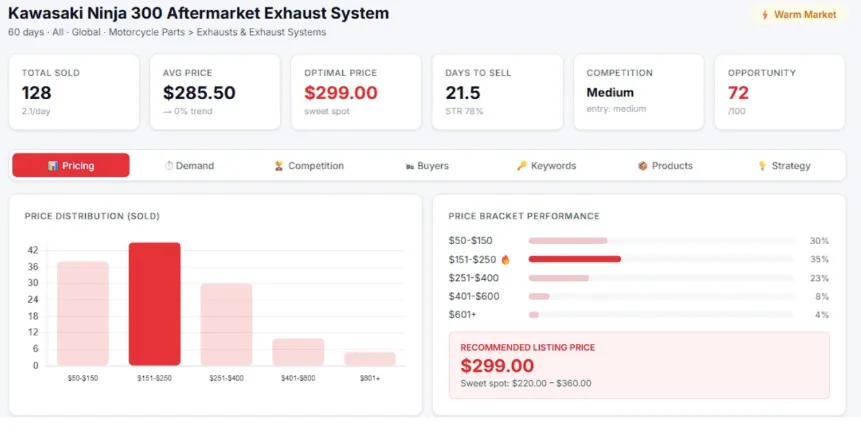861x432 pixels.
Task: Click the Kawasaki Ninja 300 Aftermarket Exhaust System title
Action: click(x=198, y=13)
